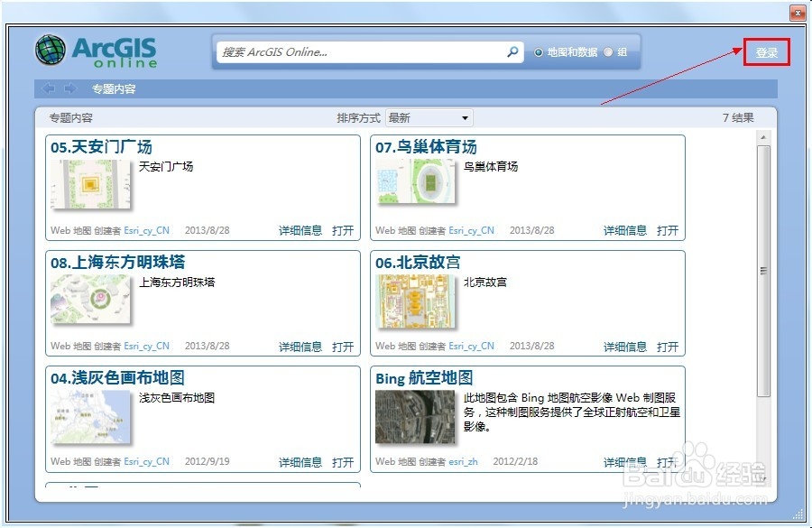This screenshot has height=528, width=812.
Task: Go forward with the right arrow icon
Action: coord(69,88)
